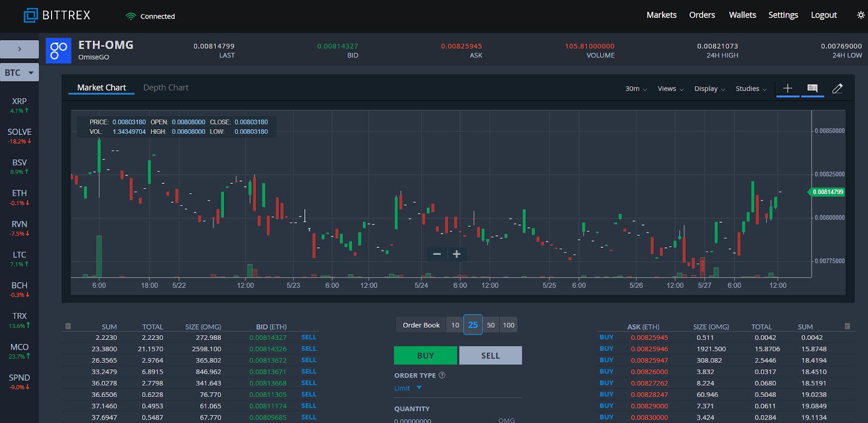
Task: Click the QUANTITY input field
Action: click(x=458, y=420)
